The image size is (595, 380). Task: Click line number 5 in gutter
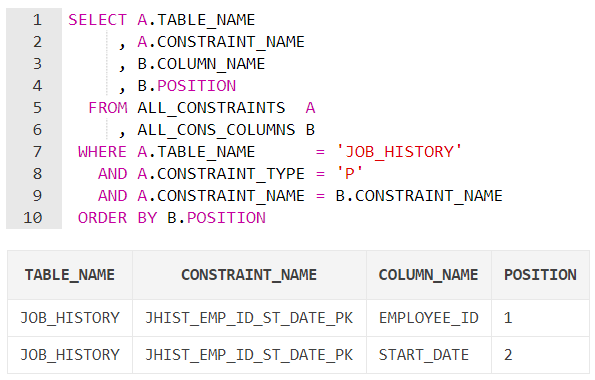tap(37, 108)
